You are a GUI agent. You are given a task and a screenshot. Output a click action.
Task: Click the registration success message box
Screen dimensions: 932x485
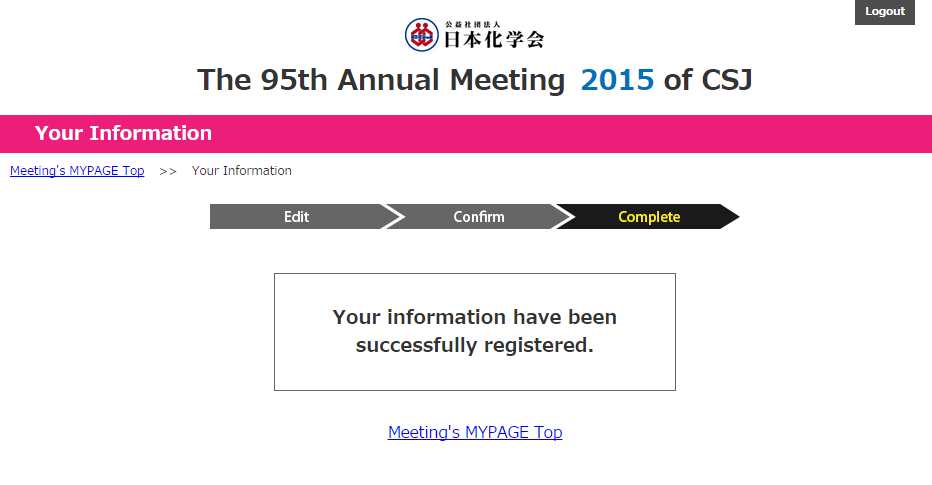(475, 332)
